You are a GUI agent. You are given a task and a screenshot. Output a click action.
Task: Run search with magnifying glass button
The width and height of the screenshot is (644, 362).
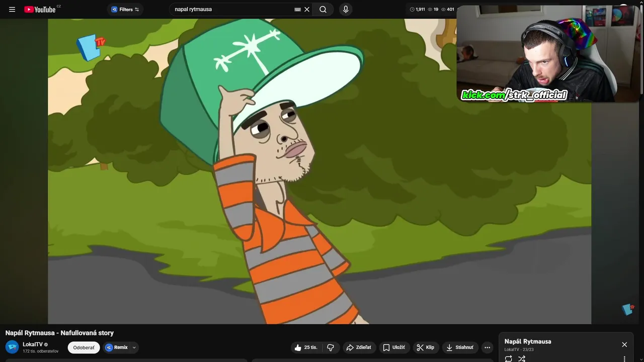[323, 9]
